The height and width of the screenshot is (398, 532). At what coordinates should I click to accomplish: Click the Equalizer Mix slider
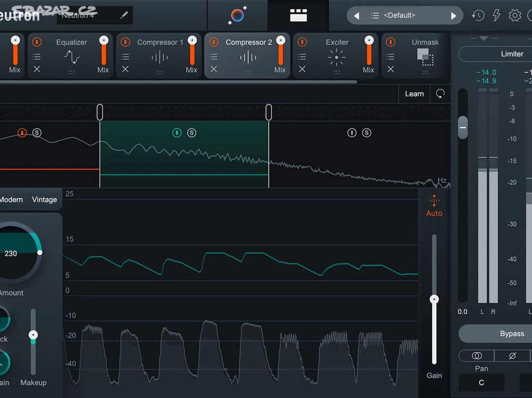103,50
